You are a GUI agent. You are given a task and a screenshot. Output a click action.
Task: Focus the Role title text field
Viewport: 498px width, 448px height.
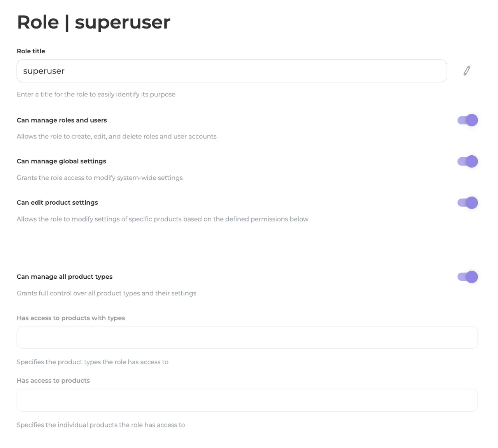click(x=231, y=71)
